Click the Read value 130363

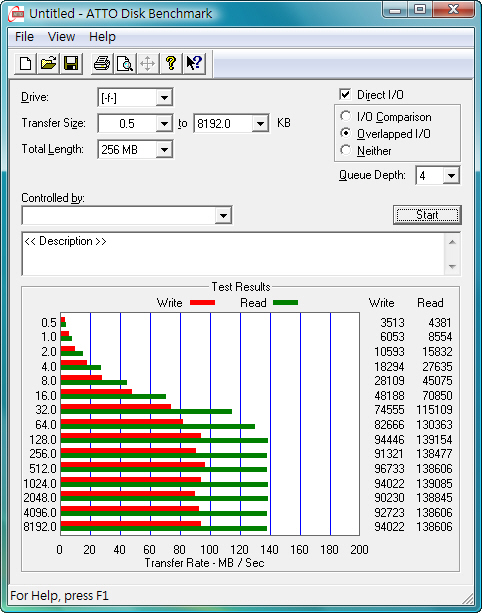coord(434,425)
